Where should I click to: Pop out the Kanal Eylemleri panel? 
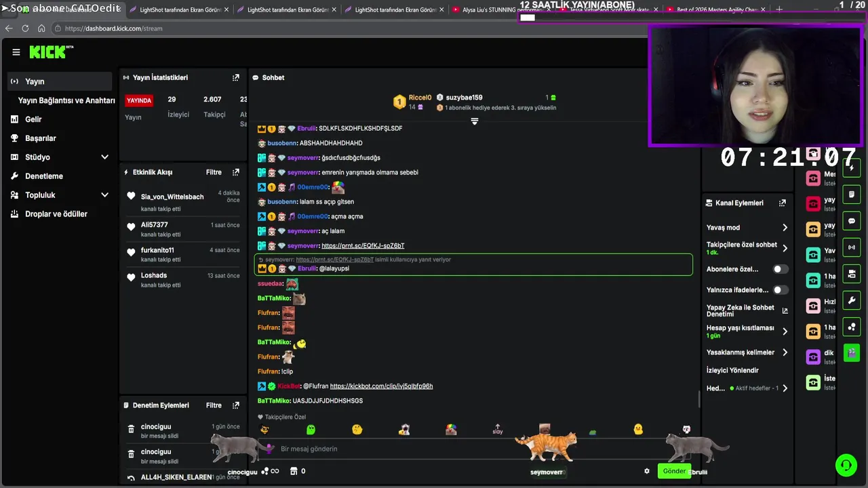(783, 203)
